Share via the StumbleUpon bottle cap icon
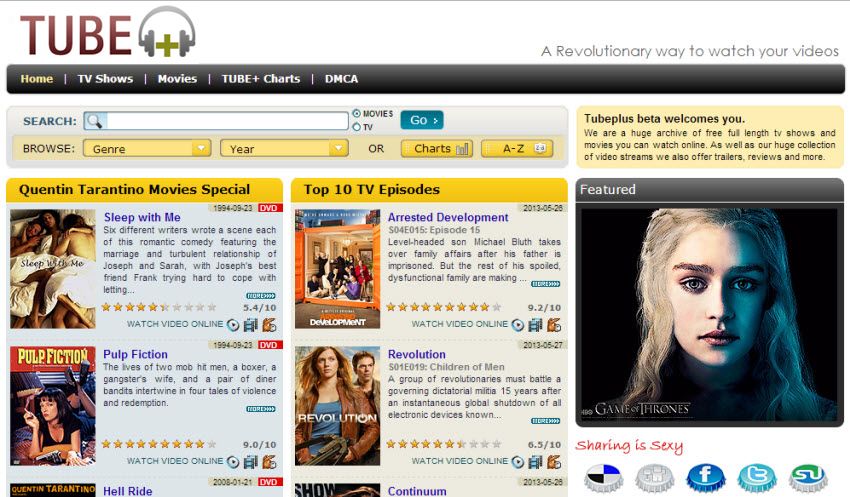 [x=808, y=477]
